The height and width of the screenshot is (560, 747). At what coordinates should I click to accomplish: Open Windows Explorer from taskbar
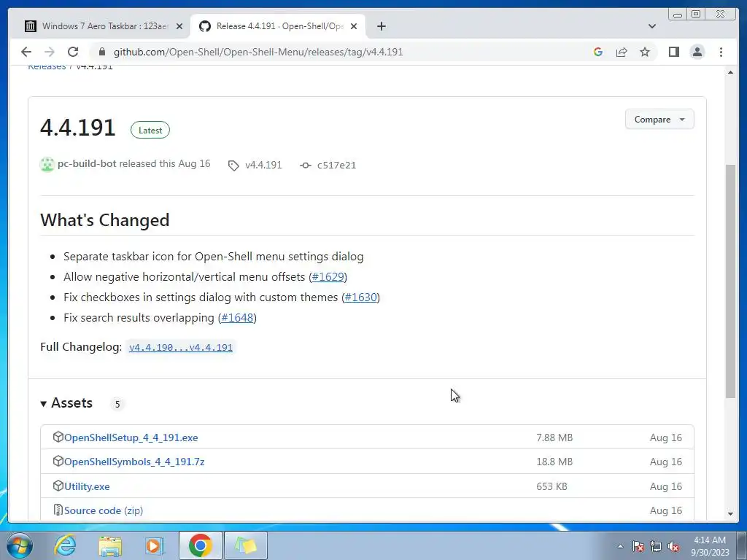click(110, 545)
